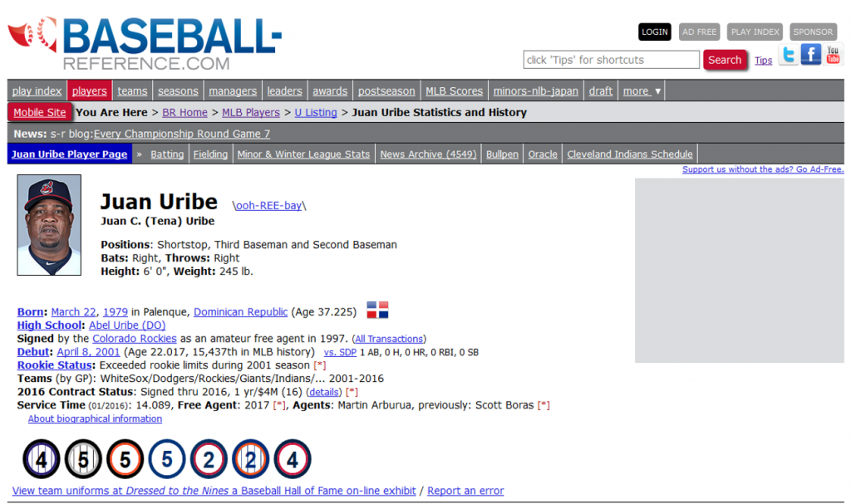This screenshot has height=504, width=851.
Task: Click the search input field
Action: point(611,60)
